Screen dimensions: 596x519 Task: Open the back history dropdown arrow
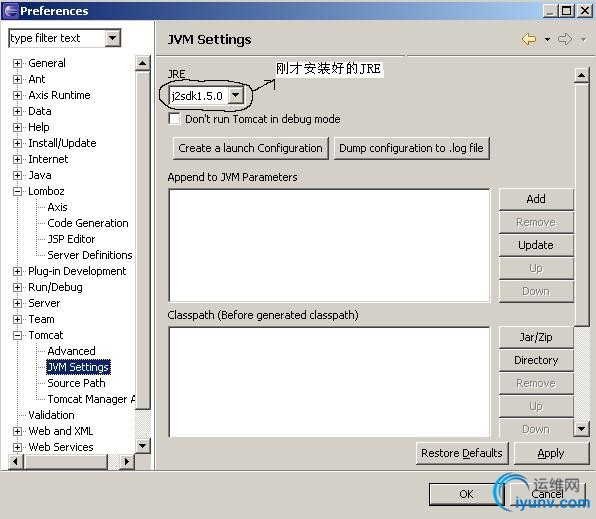click(x=547, y=40)
